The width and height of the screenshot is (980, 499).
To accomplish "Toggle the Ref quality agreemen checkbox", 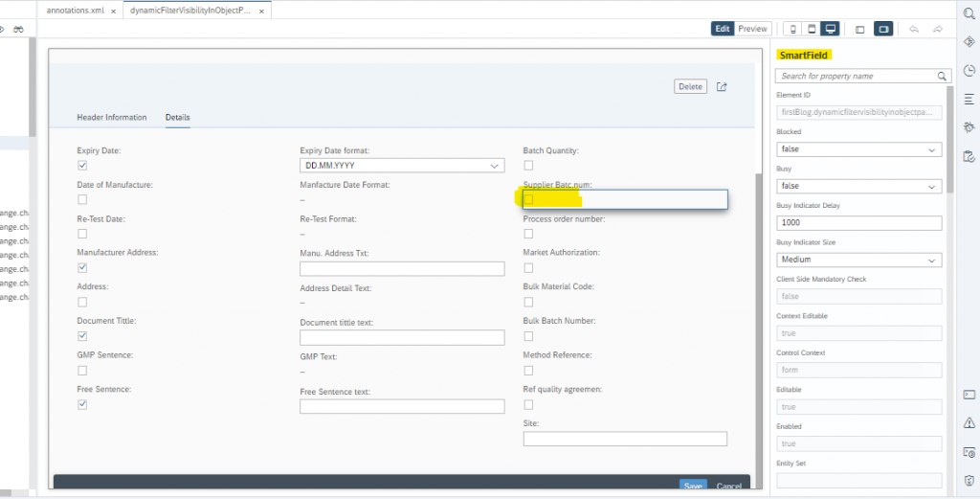I will point(528,404).
